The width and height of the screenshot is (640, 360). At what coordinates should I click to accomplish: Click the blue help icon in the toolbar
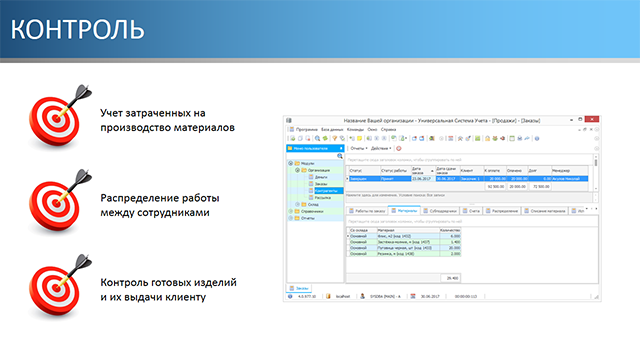click(x=537, y=139)
